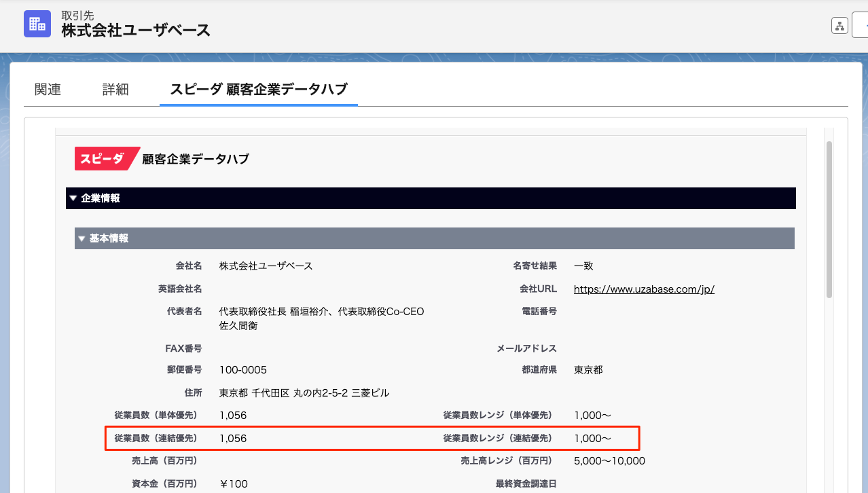Select the スピーダ 顧客企業データハブ tab
Image resolution: width=868 pixels, height=493 pixels.
[x=258, y=89]
